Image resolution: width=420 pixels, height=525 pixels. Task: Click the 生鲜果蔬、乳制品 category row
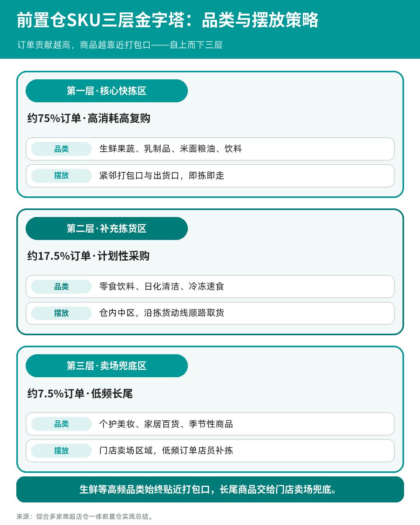210,149
